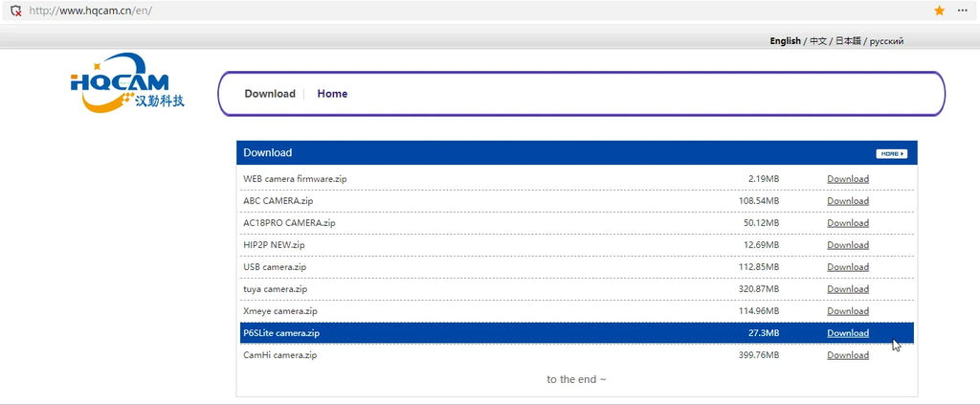
Task: Select the Home navigation tab
Action: pyautogui.click(x=332, y=94)
